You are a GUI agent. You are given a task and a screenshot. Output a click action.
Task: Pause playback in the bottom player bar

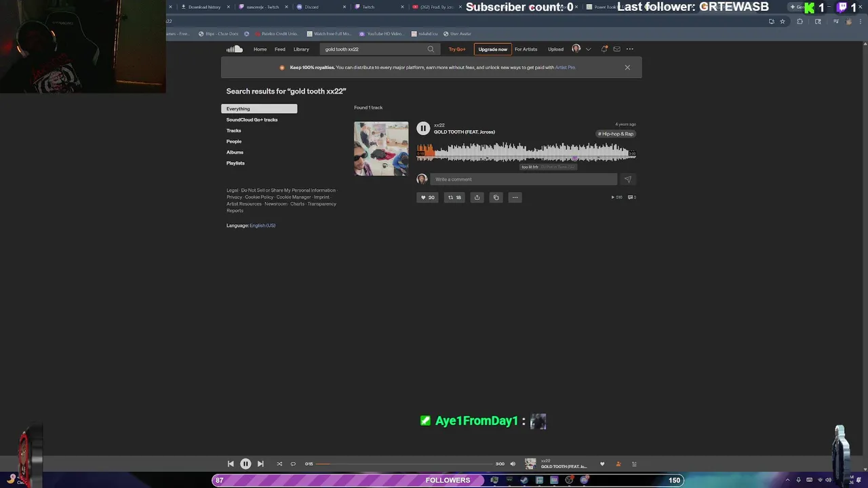245,464
